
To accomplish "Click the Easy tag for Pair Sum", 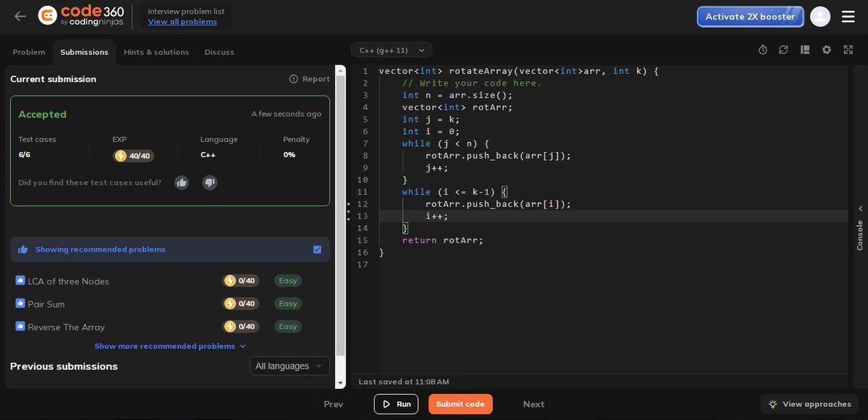I will tap(288, 303).
